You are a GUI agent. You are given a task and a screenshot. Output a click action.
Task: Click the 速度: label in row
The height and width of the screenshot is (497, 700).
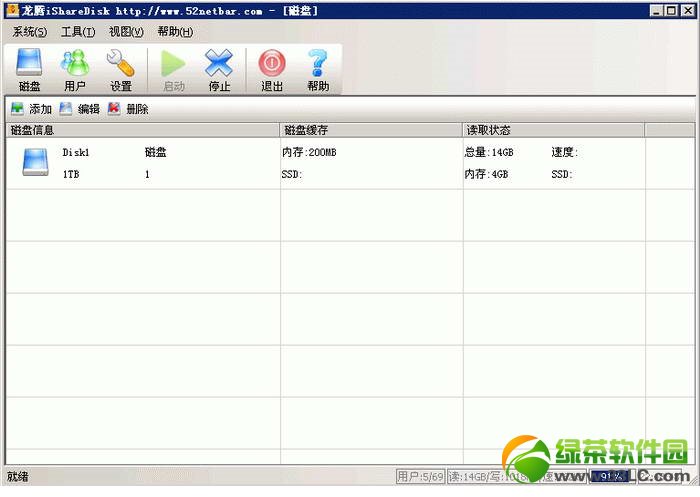point(565,152)
